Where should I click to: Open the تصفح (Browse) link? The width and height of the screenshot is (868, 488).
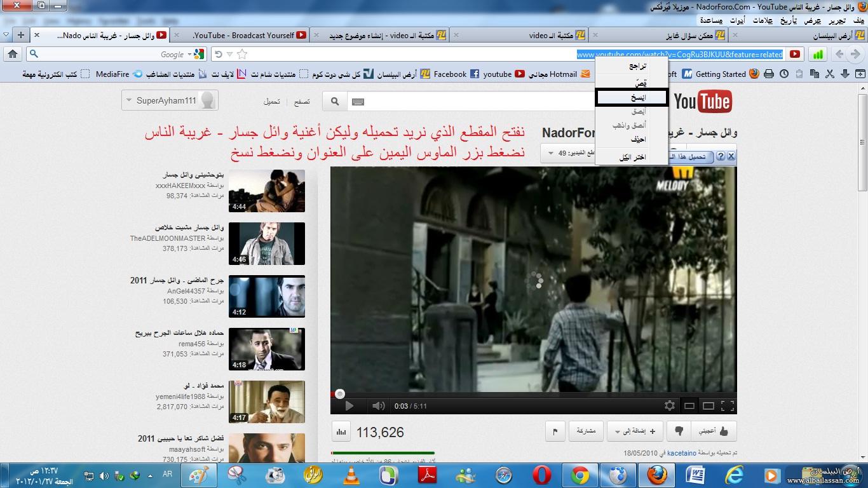tap(302, 102)
